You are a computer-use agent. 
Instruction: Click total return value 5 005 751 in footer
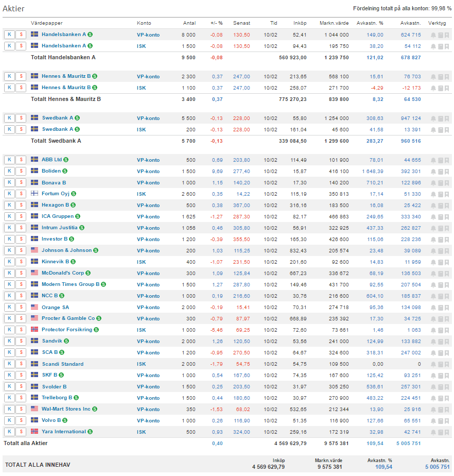437,467
